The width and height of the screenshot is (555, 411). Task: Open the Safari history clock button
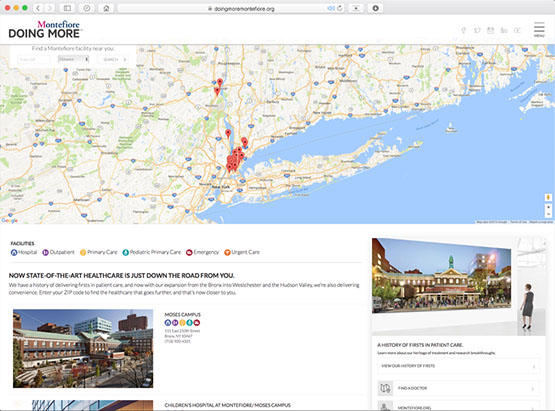[x=87, y=8]
